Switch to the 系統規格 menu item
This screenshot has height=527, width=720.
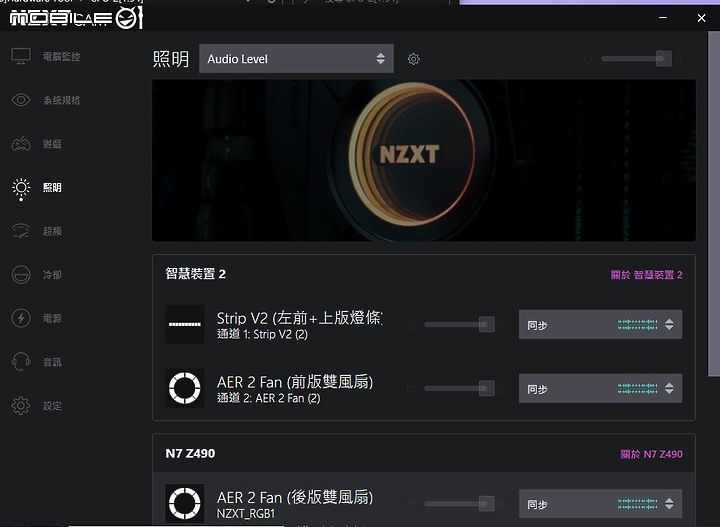click(62, 100)
